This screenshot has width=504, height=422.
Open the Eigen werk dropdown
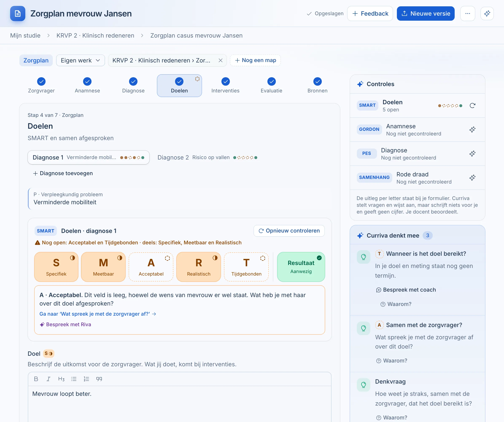pyautogui.click(x=80, y=60)
